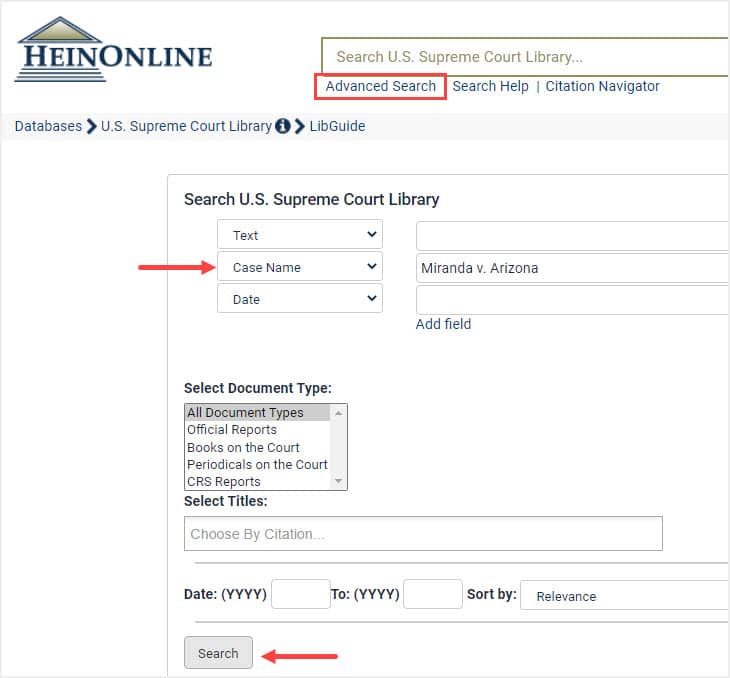Open the Sort by Relevance dropdown

[625, 595]
